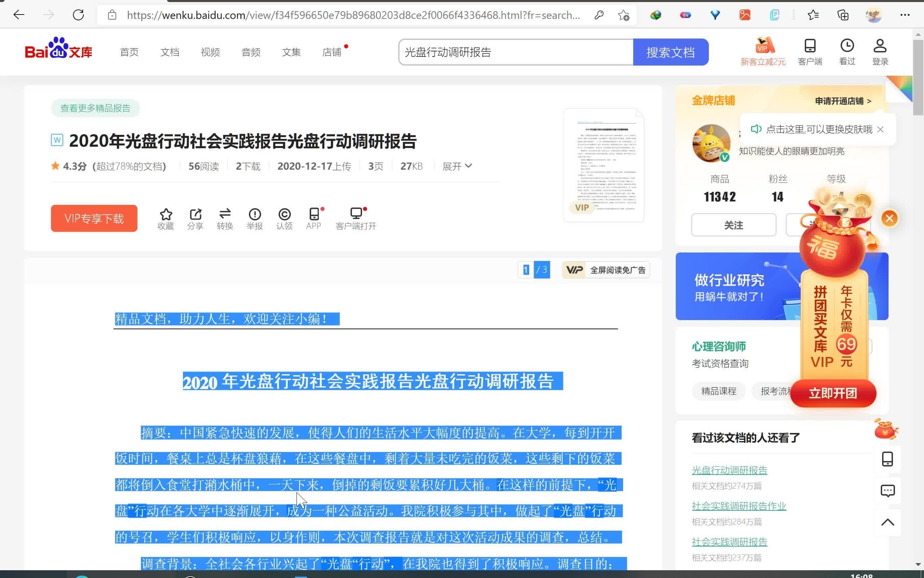Expand document info with 展开
The width and height of the screenshot is (924, 578).
[457, 166]
